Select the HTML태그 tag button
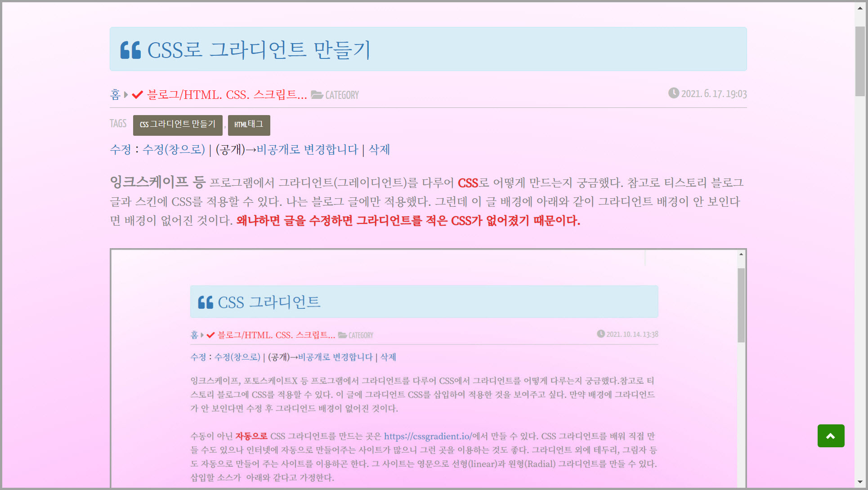 (249, 125)
